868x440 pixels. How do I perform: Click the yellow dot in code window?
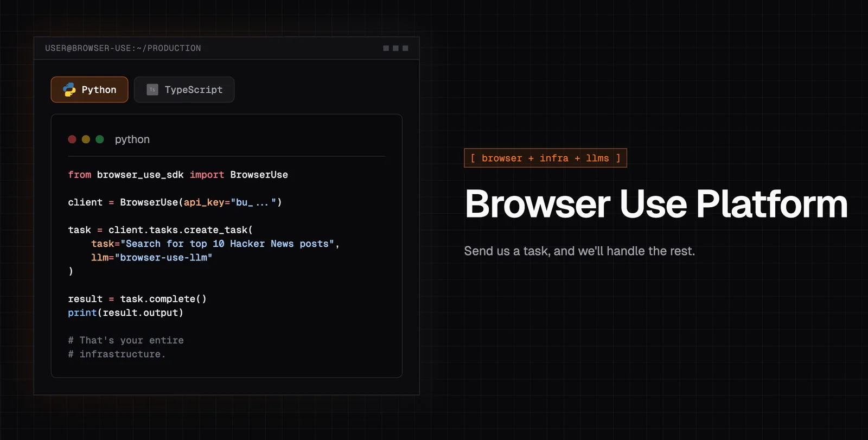click(x=86, y=139)
